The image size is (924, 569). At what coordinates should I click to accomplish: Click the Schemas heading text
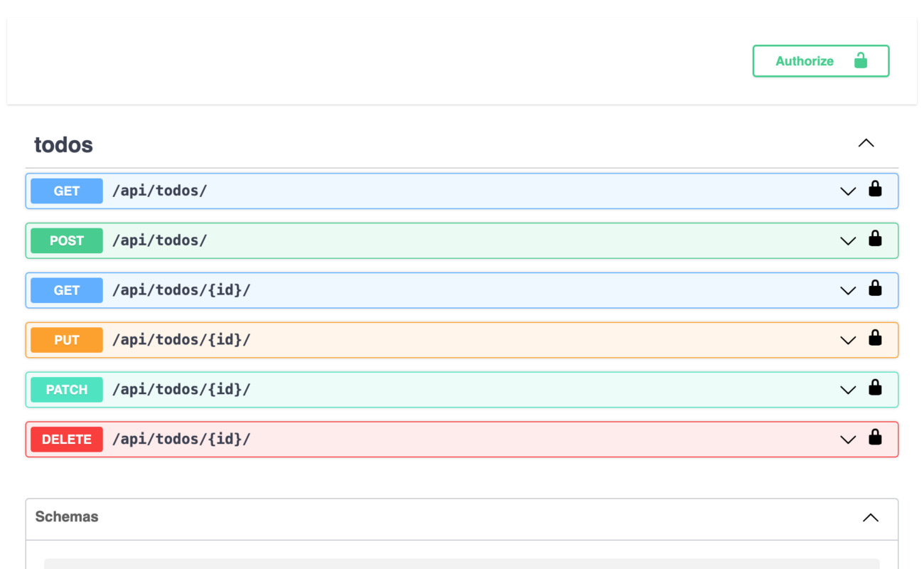point(67,517)
